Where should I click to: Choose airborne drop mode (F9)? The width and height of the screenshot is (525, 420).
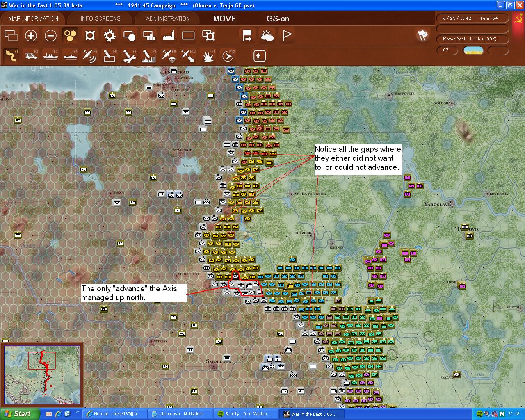[168, 55]
